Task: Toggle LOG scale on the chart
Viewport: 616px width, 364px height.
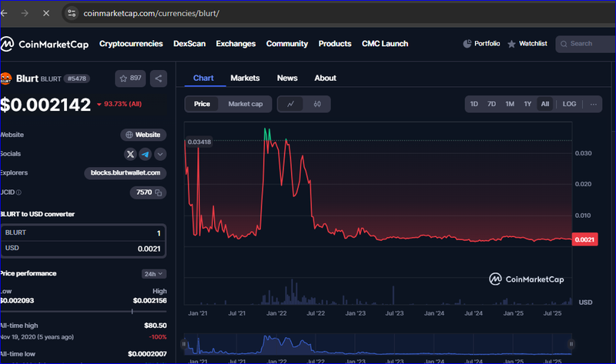Action: coord(569,104)
